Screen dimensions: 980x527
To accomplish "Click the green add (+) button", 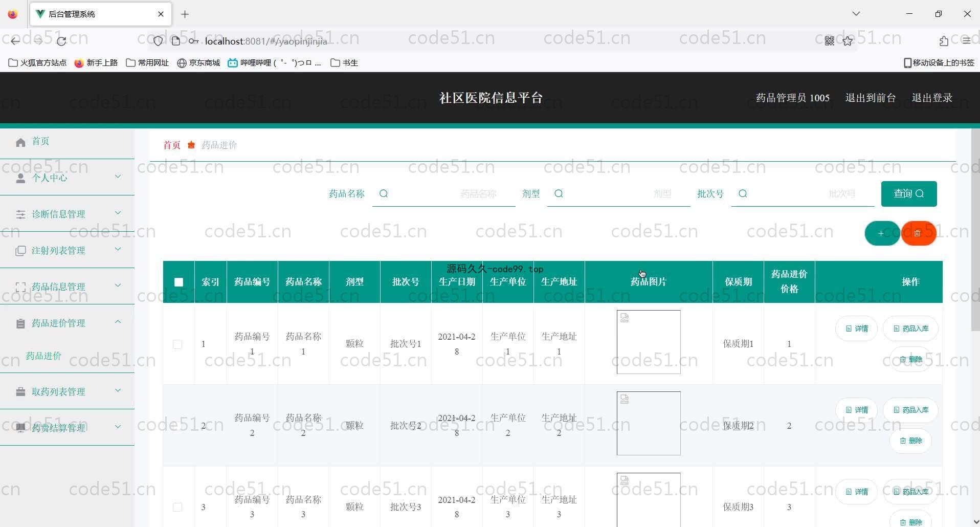I will 881,233.
